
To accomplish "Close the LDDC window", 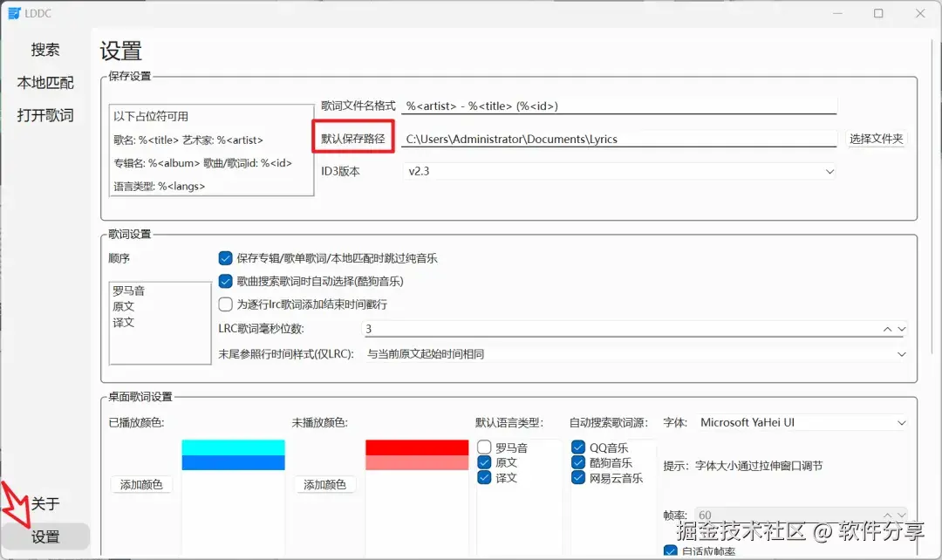I will [x=920, y=13].
